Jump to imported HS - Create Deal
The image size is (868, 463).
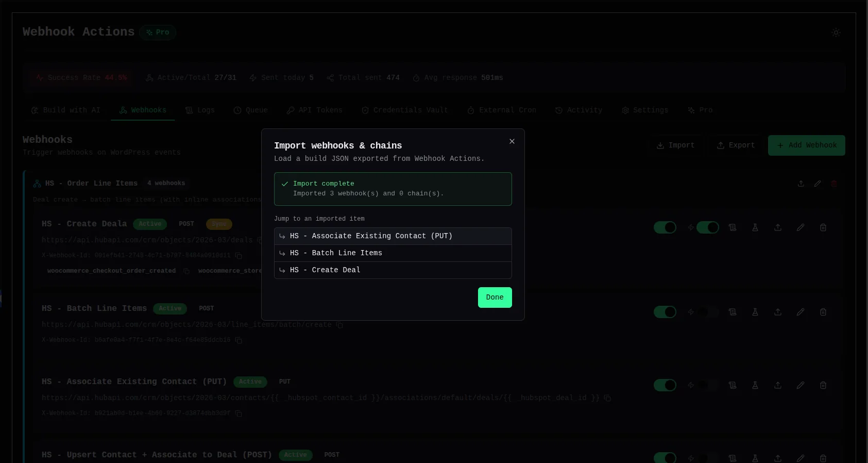pos(393,270)
